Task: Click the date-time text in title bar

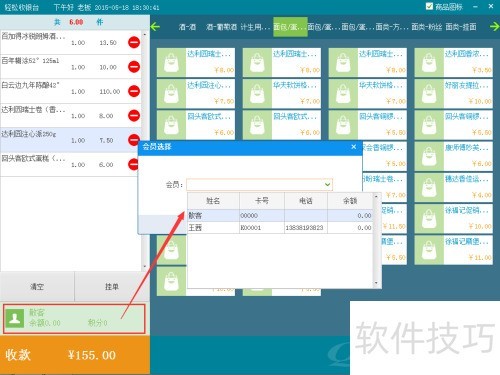Action: click(127, 7)
